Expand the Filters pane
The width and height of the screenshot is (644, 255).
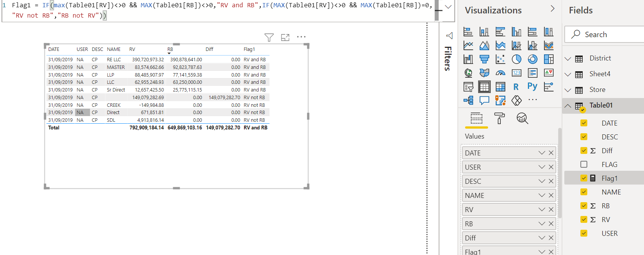click(449, 36)
